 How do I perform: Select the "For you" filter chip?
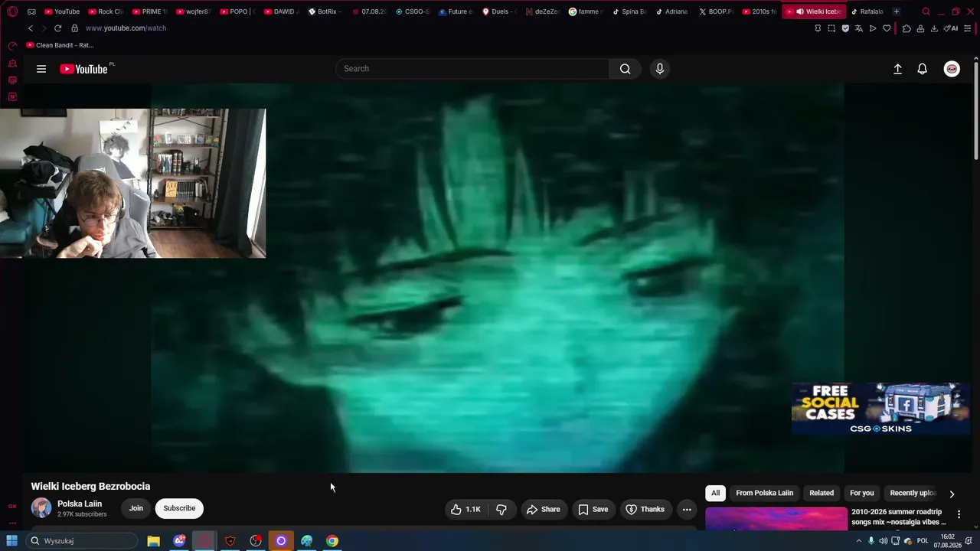(861, 493)
